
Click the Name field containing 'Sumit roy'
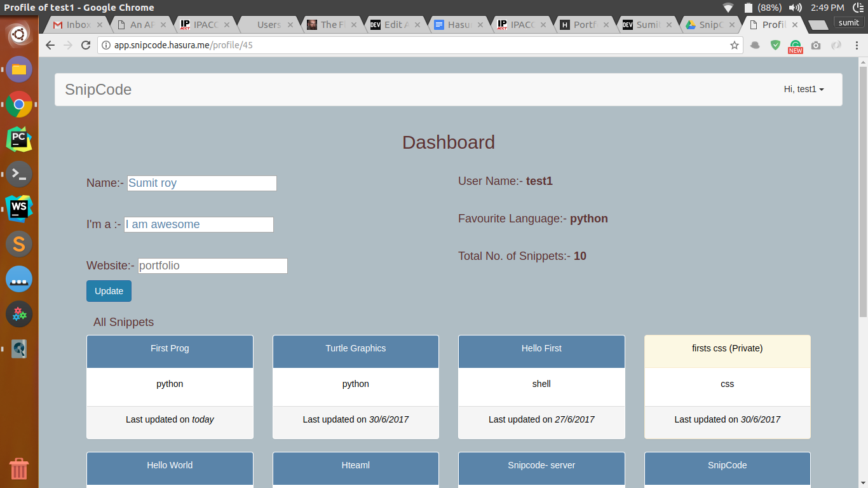coord(202,183)
